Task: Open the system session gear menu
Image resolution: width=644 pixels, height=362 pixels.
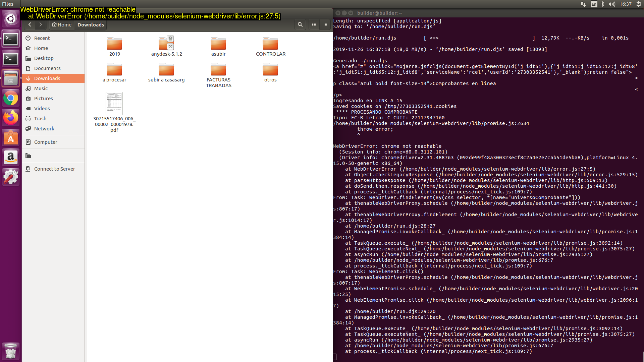Action: [638, 4]
